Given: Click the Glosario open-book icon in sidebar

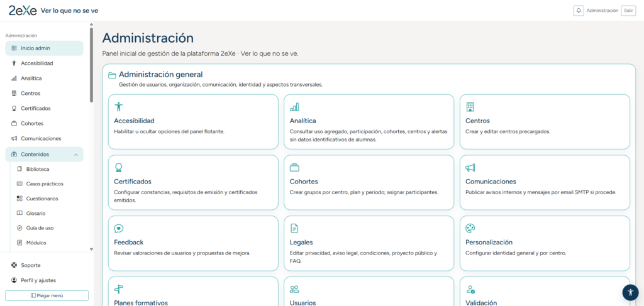Looking at the screenshot, I should 19,213.
